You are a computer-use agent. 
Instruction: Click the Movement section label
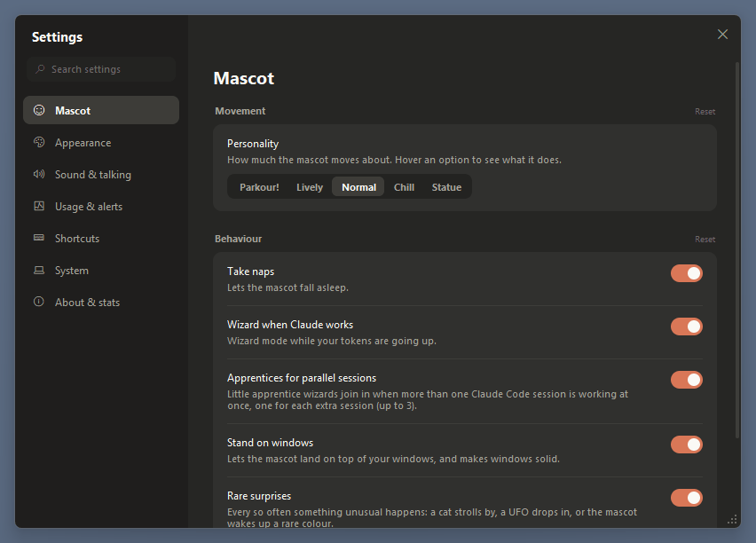[240, 111]
